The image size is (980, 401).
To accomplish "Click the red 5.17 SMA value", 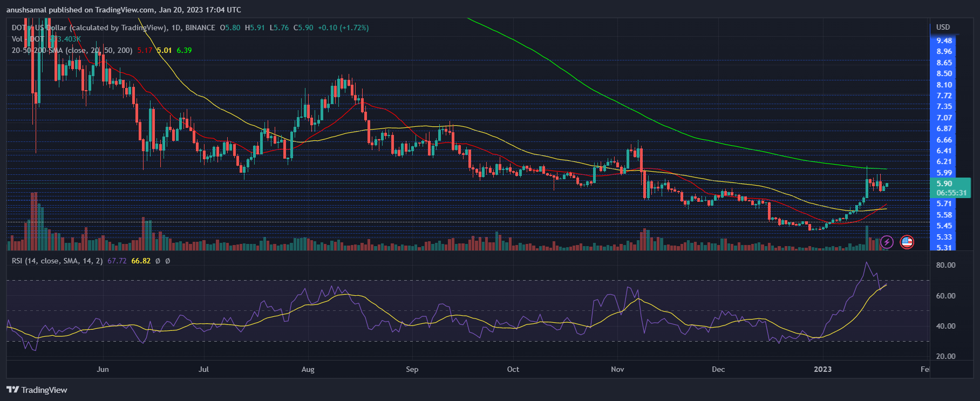I will [145, 50].
